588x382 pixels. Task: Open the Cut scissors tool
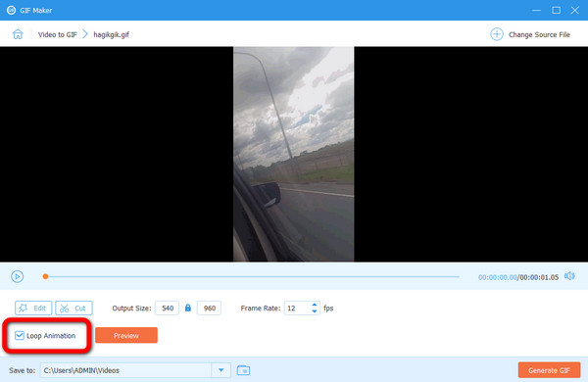(73, 309)
